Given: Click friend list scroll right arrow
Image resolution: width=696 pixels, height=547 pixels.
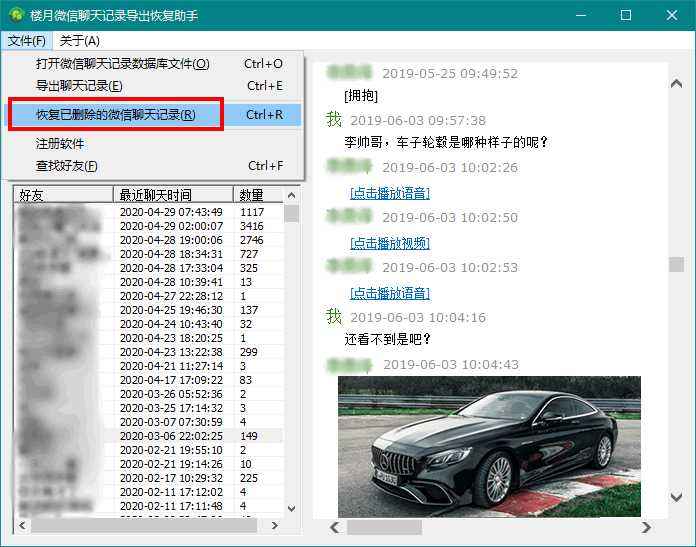Looking at the screenshot, I should [x=275, y=526].
